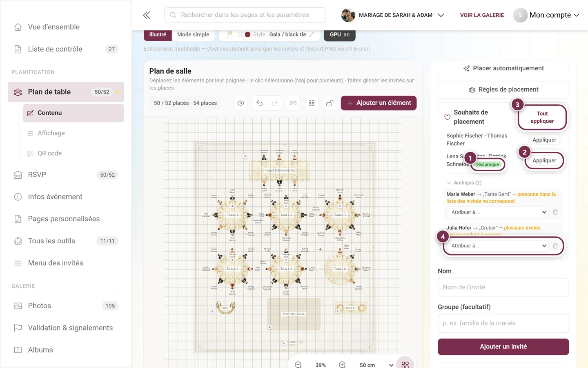
Task: Toggle the eye visibility icon in plan toolbar
Action: pyautogui.click(x=241, y=103)
